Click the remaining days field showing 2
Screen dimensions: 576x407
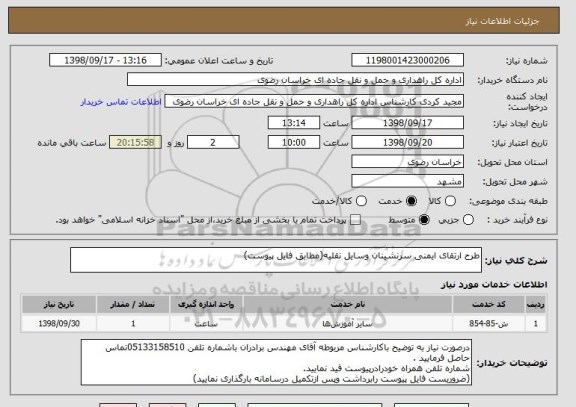[213, 142]
